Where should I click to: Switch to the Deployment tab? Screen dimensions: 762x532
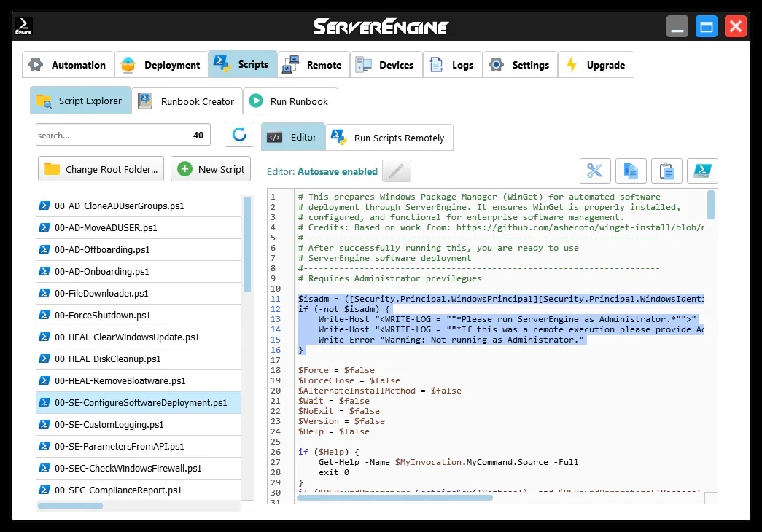[161, 65]
